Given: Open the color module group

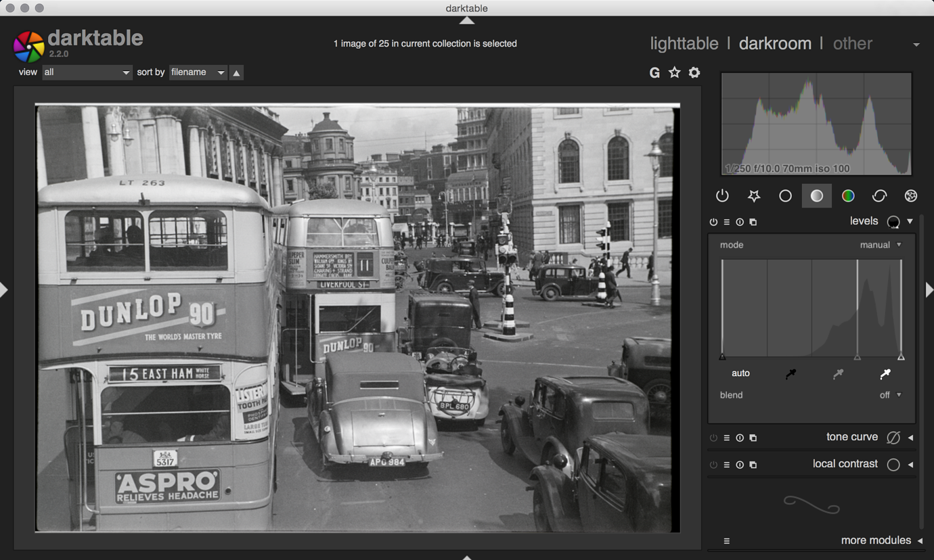Looking at the screenshot, I should pos(848,196).
